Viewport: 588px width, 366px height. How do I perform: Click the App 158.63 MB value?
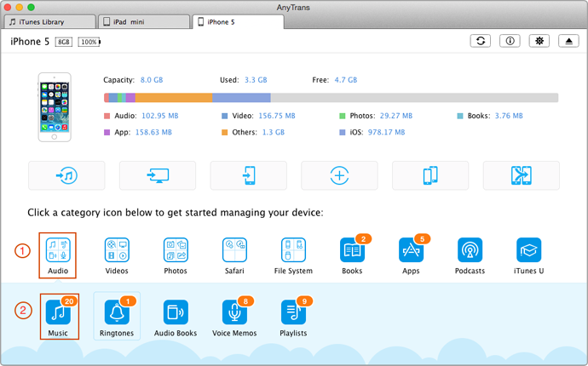tap(153, 132)
